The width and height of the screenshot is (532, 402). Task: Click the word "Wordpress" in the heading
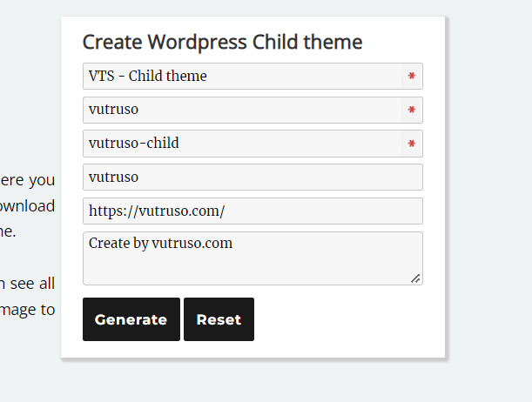point(197,42)
